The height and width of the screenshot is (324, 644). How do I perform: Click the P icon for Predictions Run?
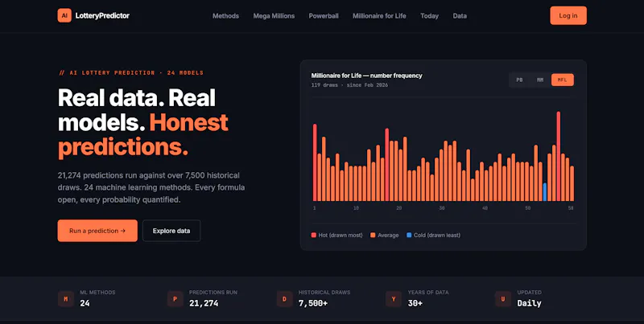pos(175,299)
